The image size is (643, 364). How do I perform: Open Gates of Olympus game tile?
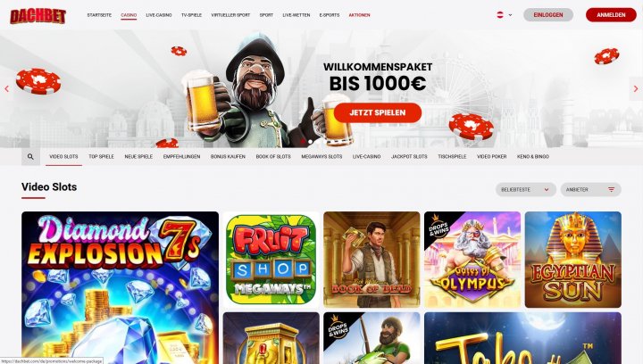pos(472,260)
